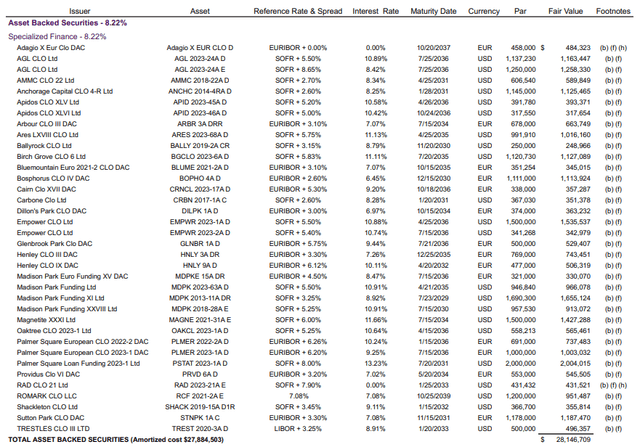Viewport: 640px width, 447px height.
Task: Select the Asset Backed Securities heading
Action: pyautogui.click(x=67, y=23)
